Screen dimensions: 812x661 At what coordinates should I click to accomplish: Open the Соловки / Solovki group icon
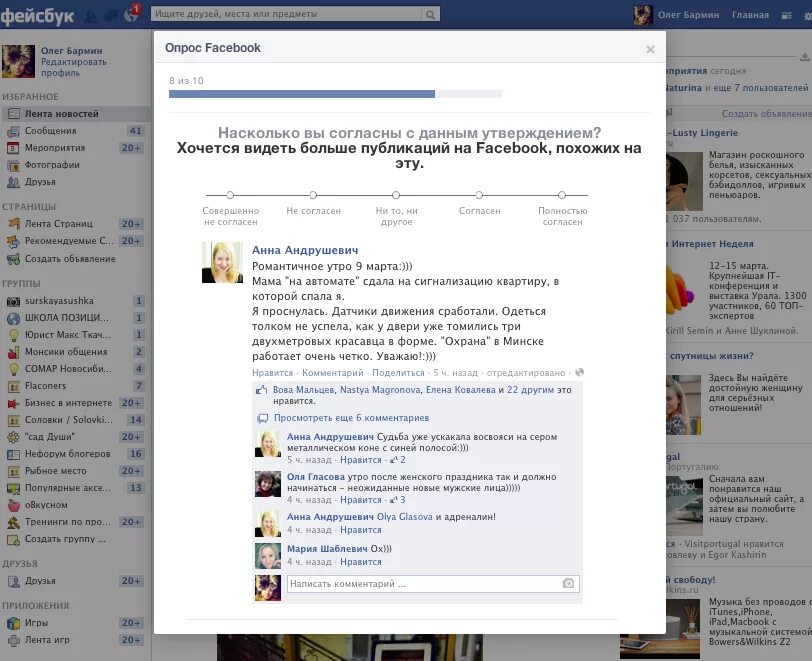pyautogui.click(x=13, y=420)
